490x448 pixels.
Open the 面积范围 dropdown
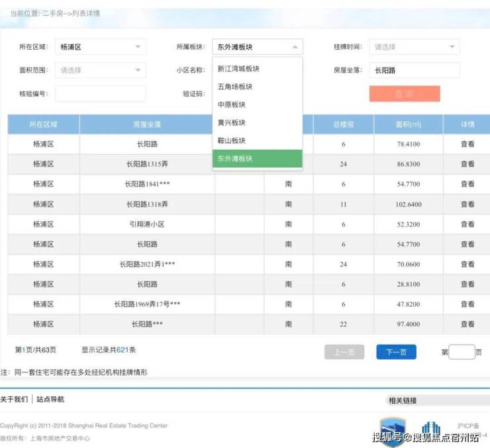pos(100,70)
